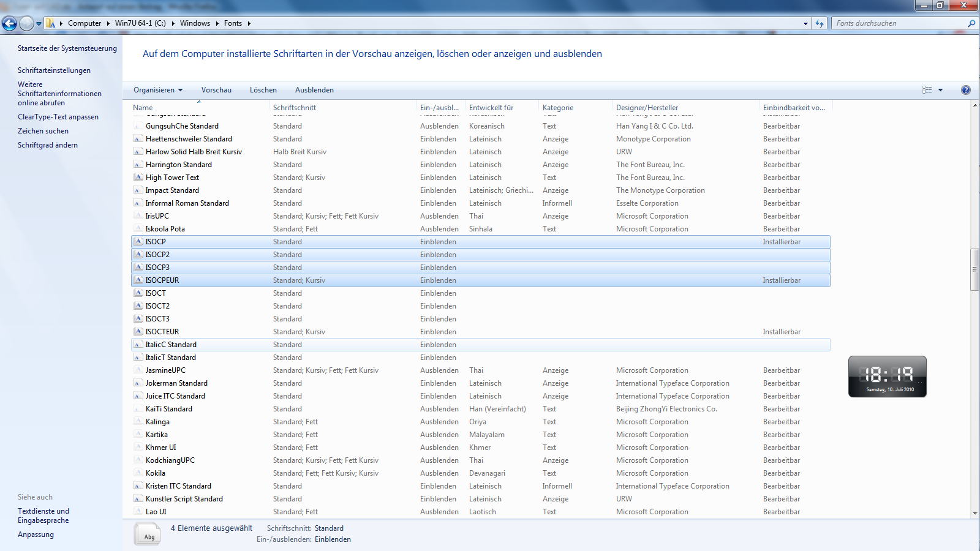Select the ISOCT font icon

coord(138,293)
